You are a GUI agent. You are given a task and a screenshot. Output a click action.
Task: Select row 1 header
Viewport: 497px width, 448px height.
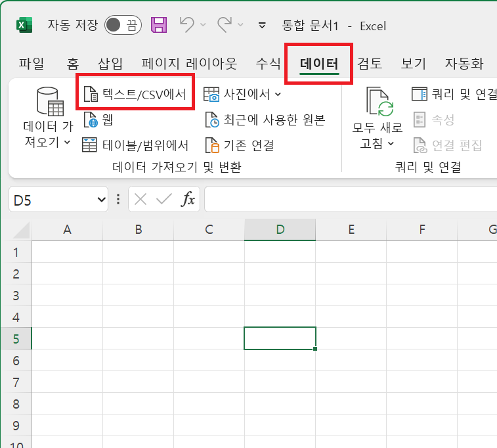[16, 252]
